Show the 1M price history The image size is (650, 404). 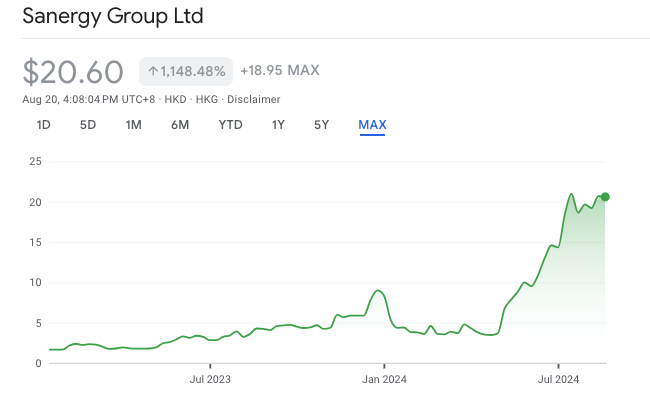pos(133,125)
